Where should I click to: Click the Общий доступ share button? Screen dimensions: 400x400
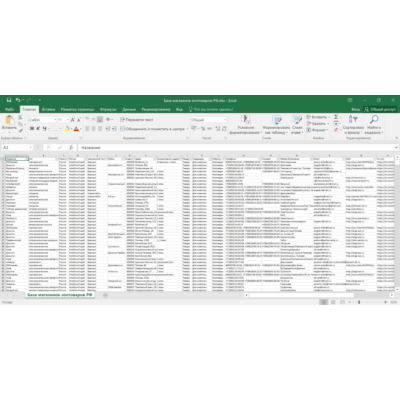tap(380, 109)
